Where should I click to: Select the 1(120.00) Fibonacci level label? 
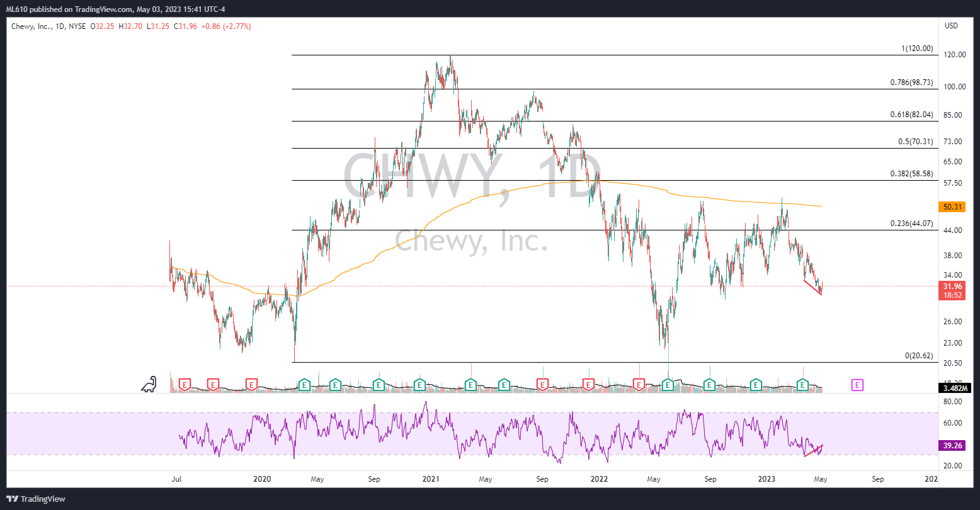917,48
